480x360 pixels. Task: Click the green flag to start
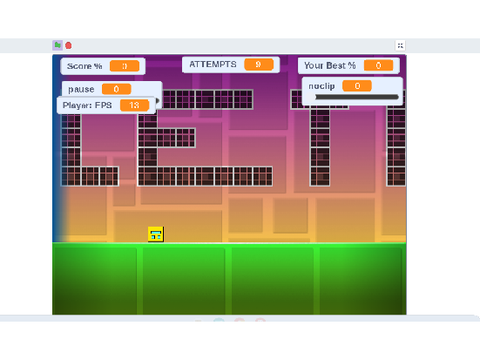(x=57, y=45)
